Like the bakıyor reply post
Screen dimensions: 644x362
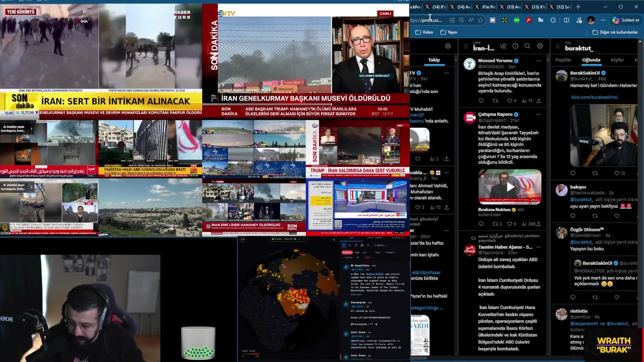pos(617,216)
